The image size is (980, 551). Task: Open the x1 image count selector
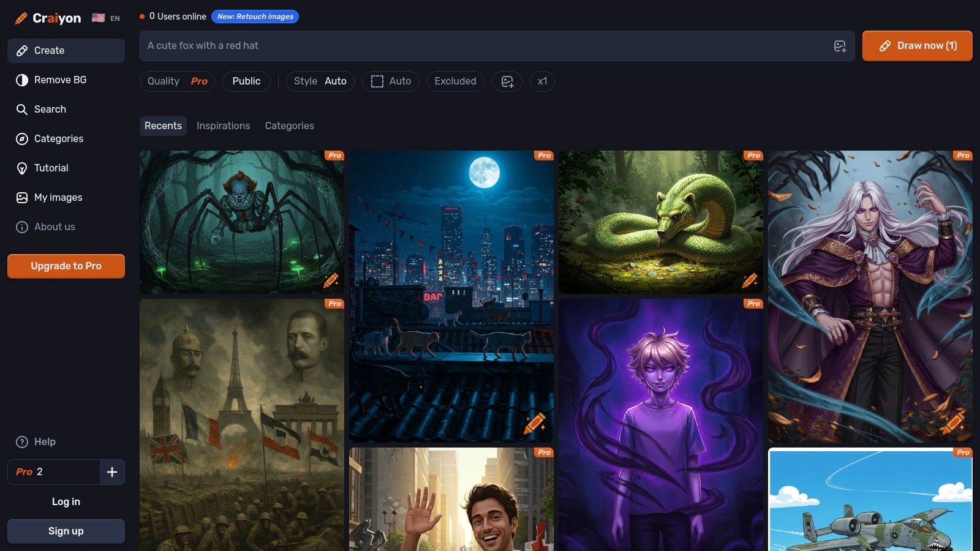[x=543, y=81]
